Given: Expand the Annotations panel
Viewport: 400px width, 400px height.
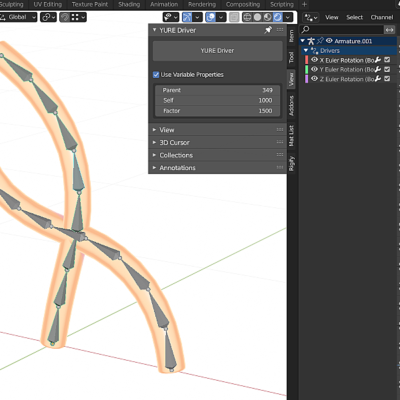Looking at the screenshot, I should coord(217,168).
